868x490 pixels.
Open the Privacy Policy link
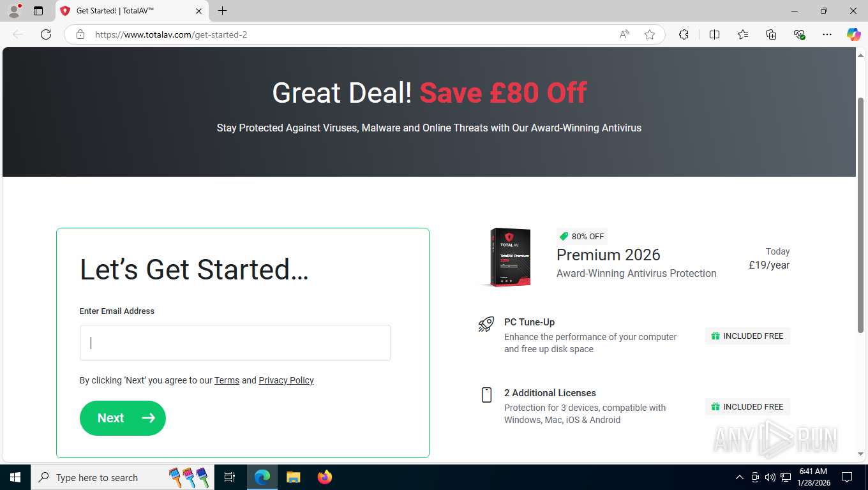[286, 380]
